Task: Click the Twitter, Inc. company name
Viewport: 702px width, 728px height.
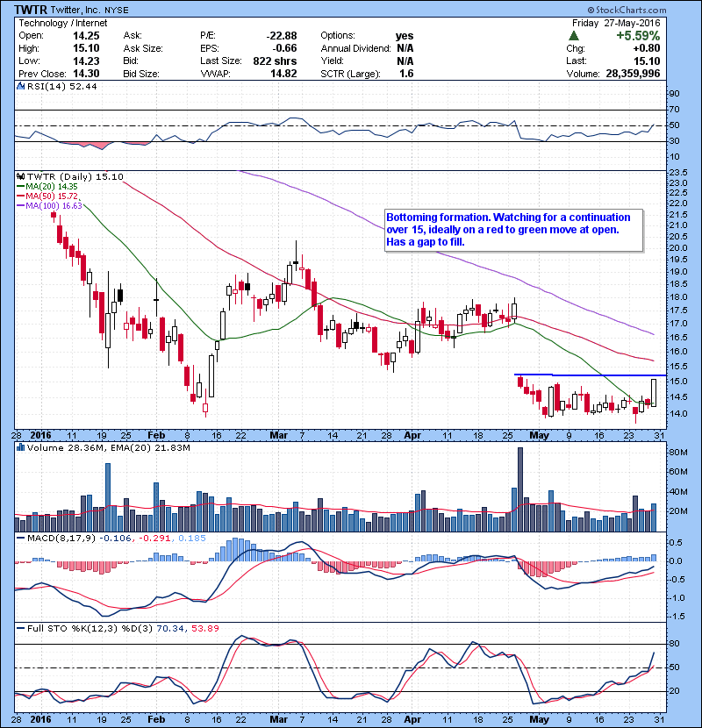Action: point(75,10)
